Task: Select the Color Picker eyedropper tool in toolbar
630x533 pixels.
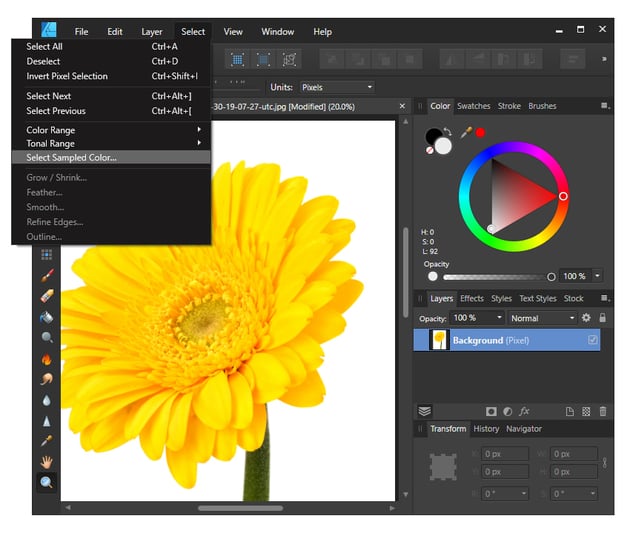Action: pos(47,441)
